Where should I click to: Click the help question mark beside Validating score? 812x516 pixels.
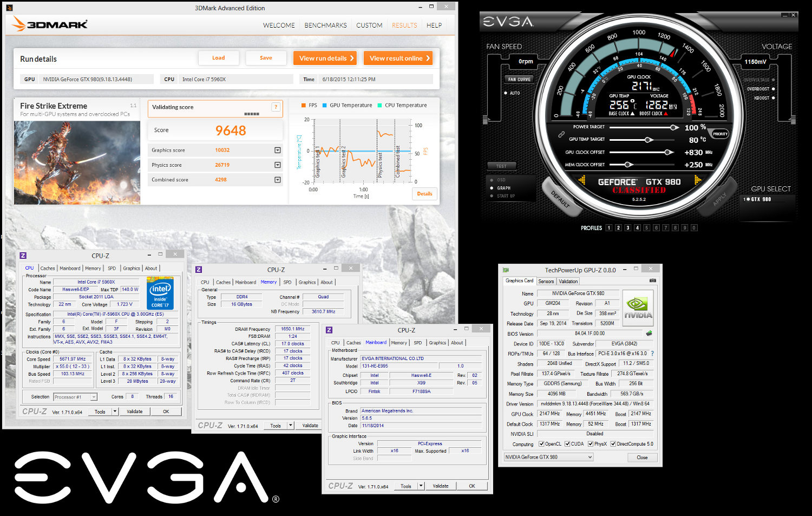pos(276,107)
